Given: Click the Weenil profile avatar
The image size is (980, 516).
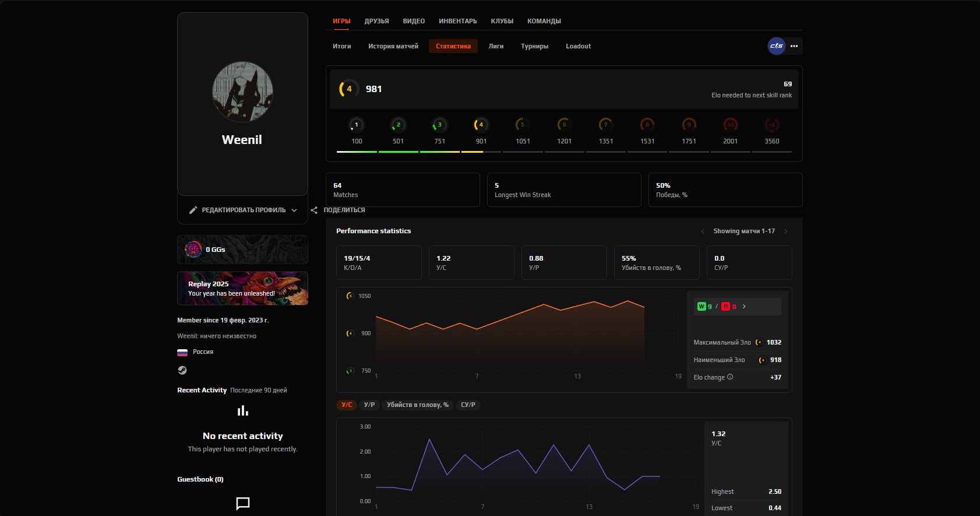Looking at the screenshot, I should pos(242,92).
